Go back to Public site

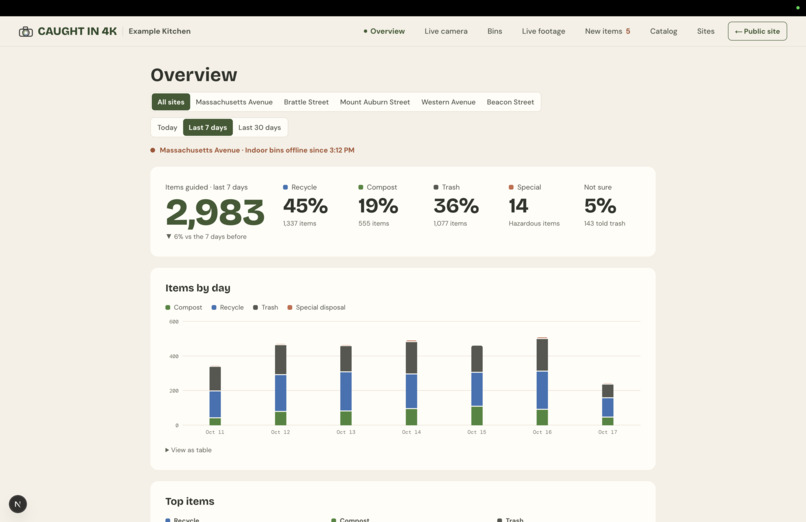(757, 31)
